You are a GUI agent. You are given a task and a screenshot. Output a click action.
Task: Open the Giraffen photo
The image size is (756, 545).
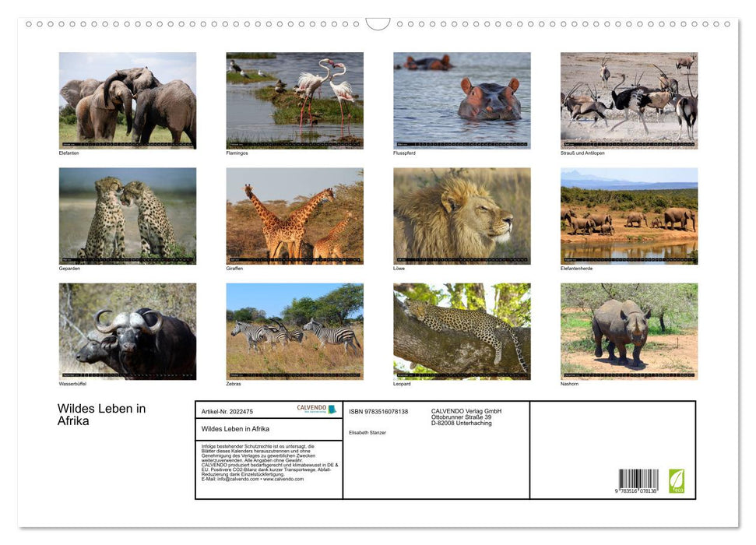point(294,215)
